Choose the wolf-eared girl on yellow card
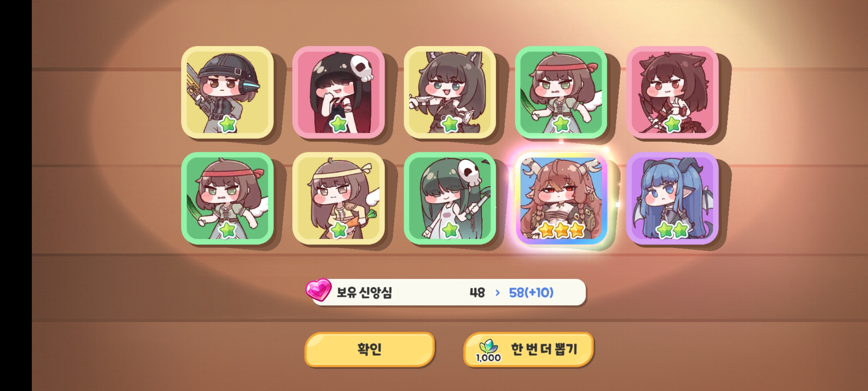868x391 pixels. click(450, 92)
